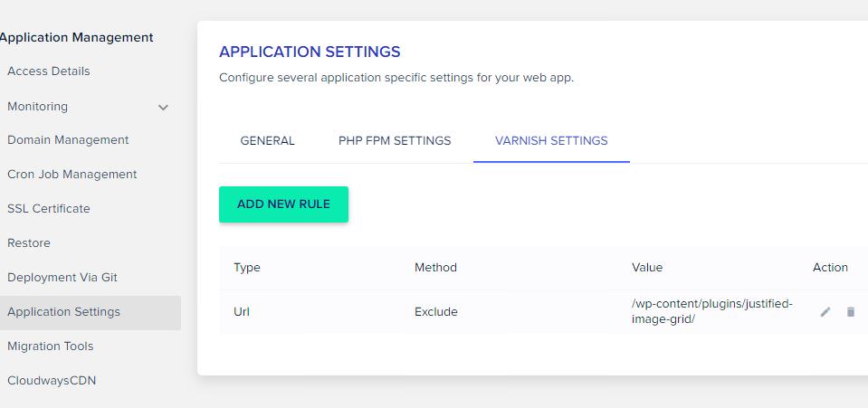Viewport: 868px width, 408px height.
Task: Expand the Monitoring menu chevron
Action: pyautogui.click(x=163, y=108)
